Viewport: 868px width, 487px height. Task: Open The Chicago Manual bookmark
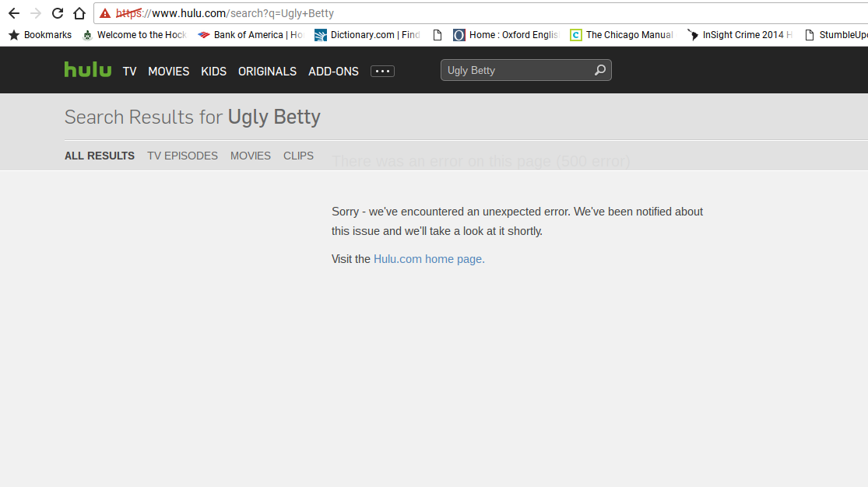pyautogui.click(x=622, y=35)
